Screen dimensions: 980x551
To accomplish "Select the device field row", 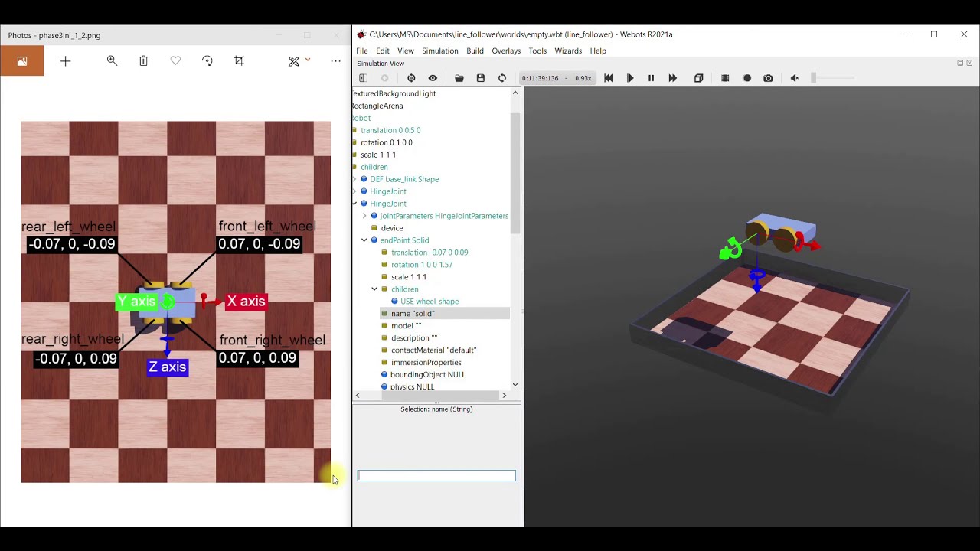I will [x=392, y=228].
